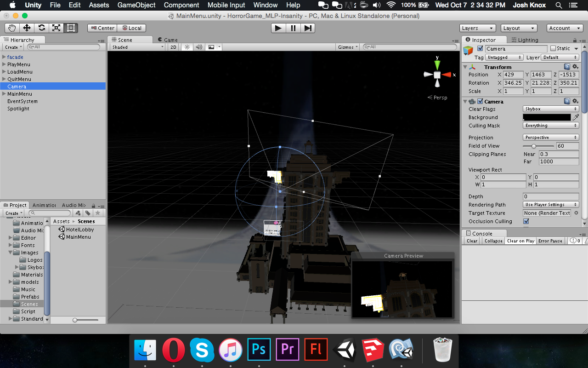Click the green Y axis gizmo cone
This screenshot has width=588, height=368.
pos(437,64)
